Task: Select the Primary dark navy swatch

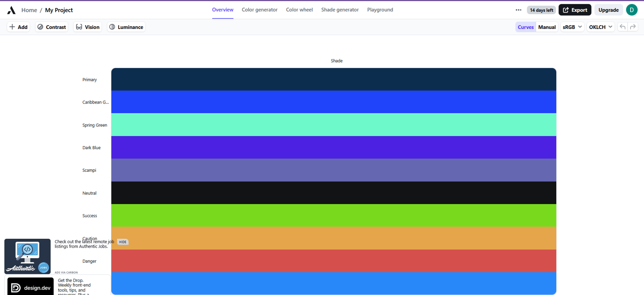Action: [334, 79]
